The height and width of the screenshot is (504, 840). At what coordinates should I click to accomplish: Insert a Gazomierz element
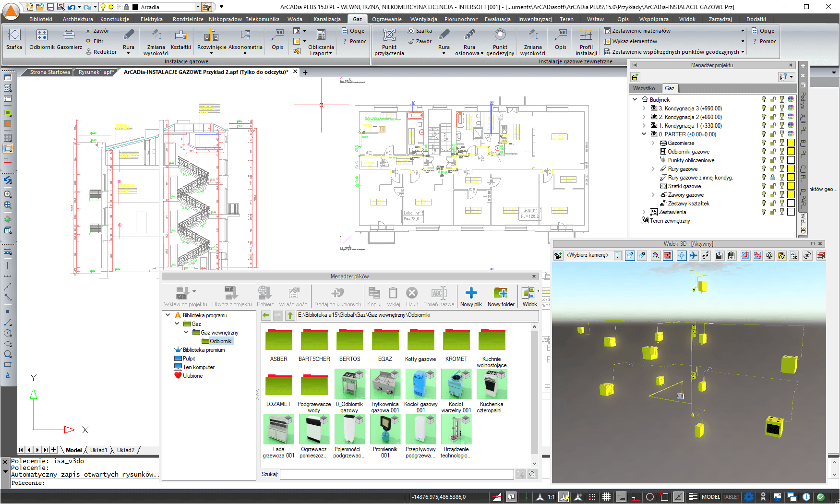[69, 39]
